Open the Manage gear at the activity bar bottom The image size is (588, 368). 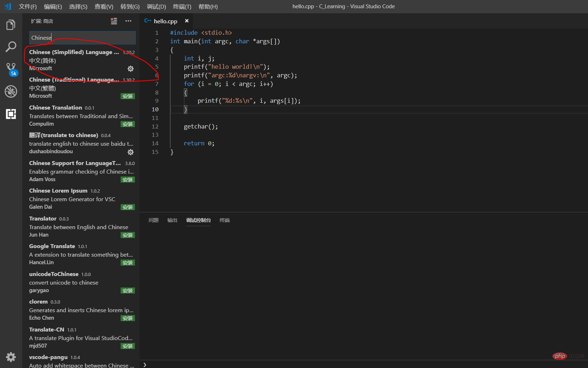click(x=11, y=357)
